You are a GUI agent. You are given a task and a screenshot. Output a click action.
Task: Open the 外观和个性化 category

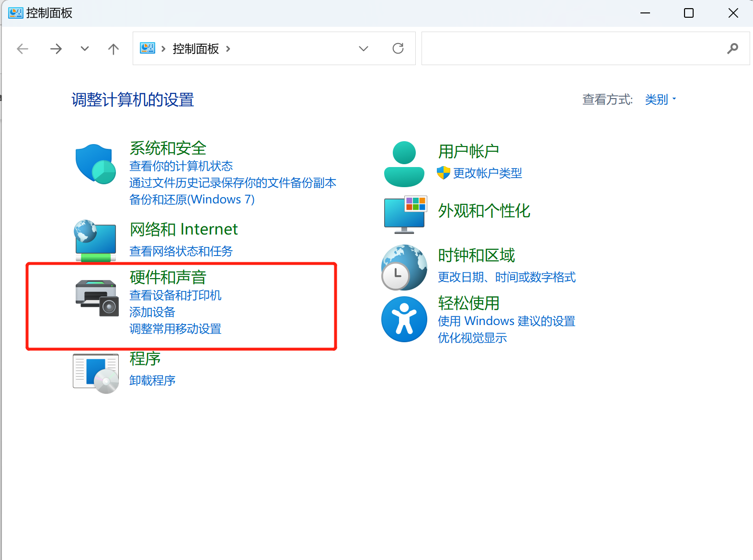(484, 211)
